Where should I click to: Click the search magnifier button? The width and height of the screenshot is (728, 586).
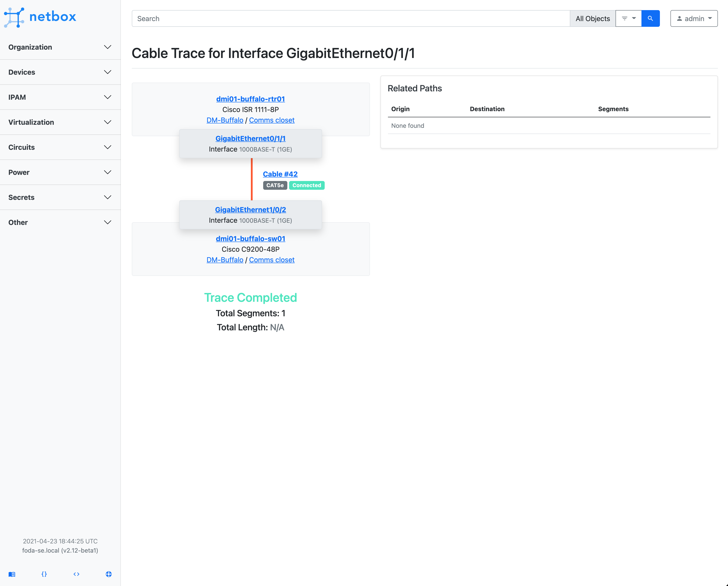coord(650,18)
